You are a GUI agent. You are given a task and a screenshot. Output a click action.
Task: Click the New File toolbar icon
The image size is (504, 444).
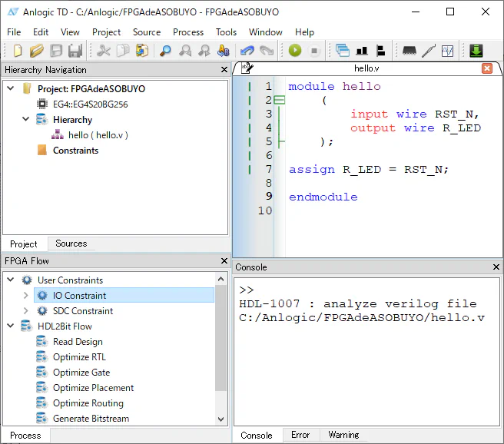(18, 51)
